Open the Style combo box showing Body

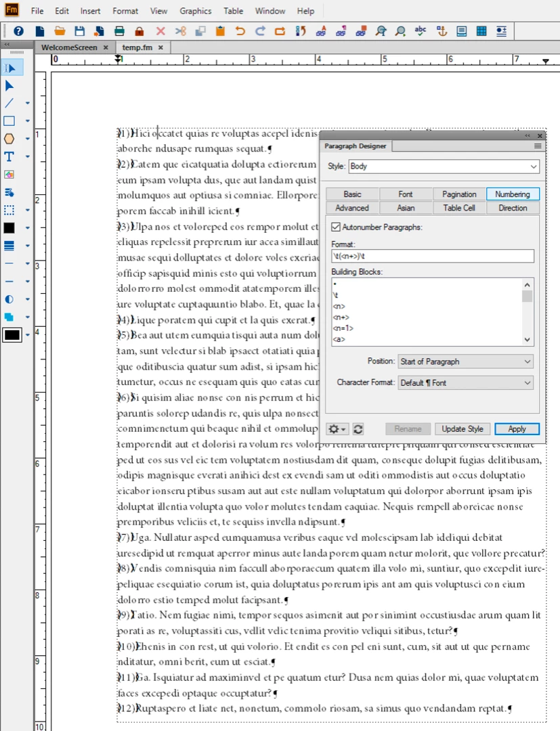click(444, 166)
